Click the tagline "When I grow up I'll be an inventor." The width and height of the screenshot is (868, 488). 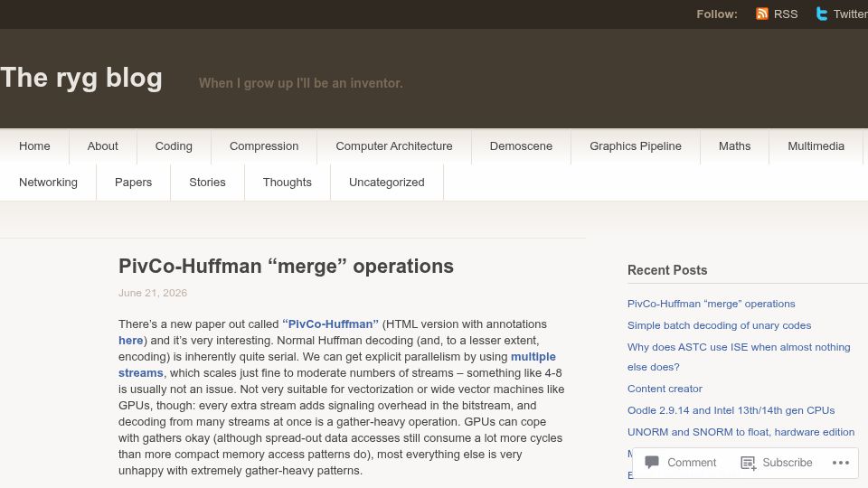(x=300, y=83)
